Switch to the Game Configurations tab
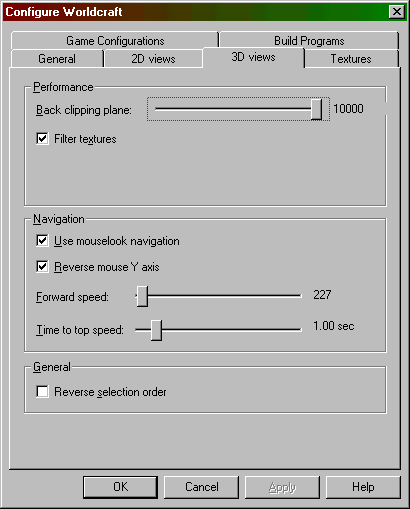 [115, 41]
